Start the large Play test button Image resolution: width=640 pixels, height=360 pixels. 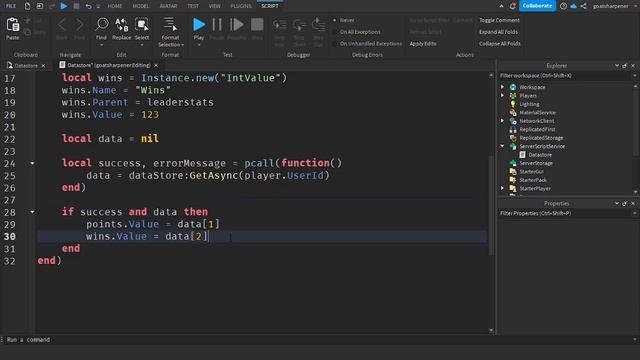click(199, 24)
